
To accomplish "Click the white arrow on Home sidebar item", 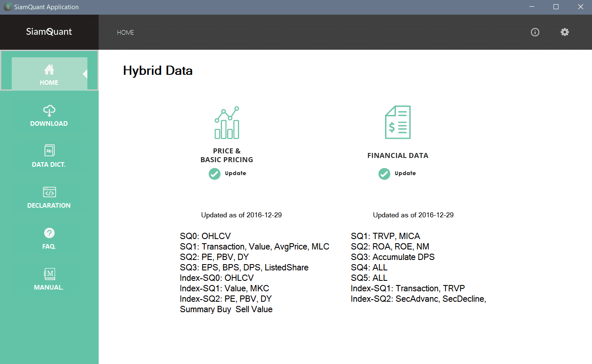I will [x=85, y=74].
